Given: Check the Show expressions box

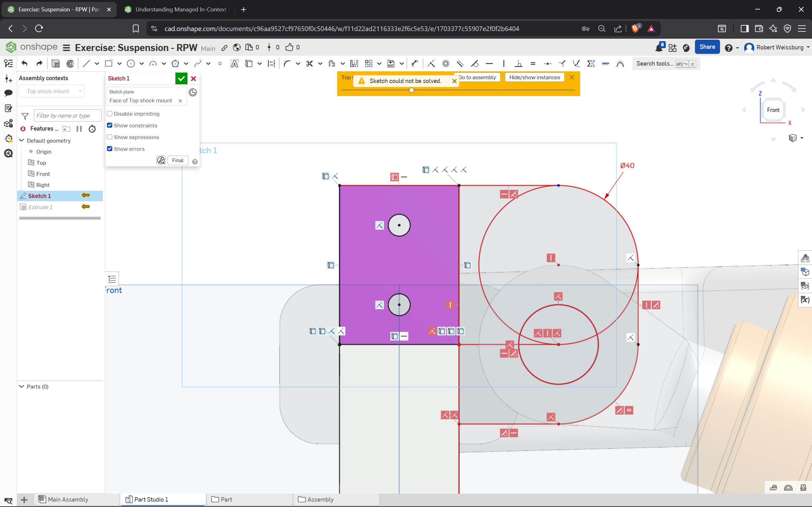Looking at the screenshot, I should pos(109,137).
